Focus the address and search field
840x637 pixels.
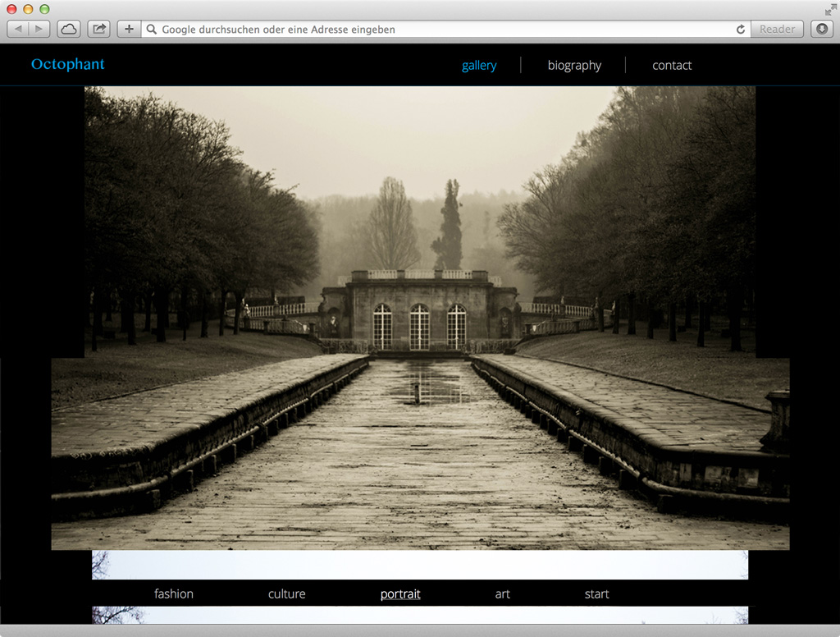pyautogui.click(x=443, y=30)
